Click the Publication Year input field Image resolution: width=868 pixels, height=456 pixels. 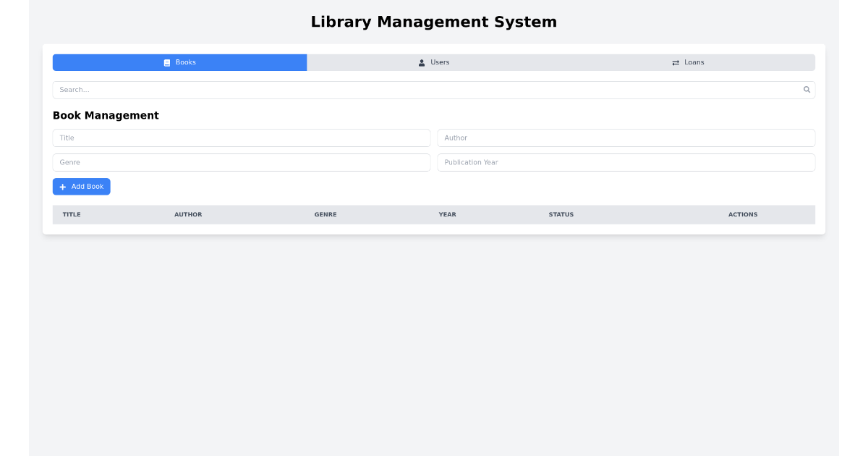pyautogui.click(x=626, y=162)
